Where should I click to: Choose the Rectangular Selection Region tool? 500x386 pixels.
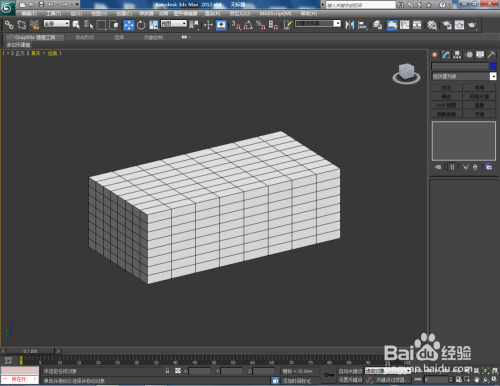click(101, 25)
